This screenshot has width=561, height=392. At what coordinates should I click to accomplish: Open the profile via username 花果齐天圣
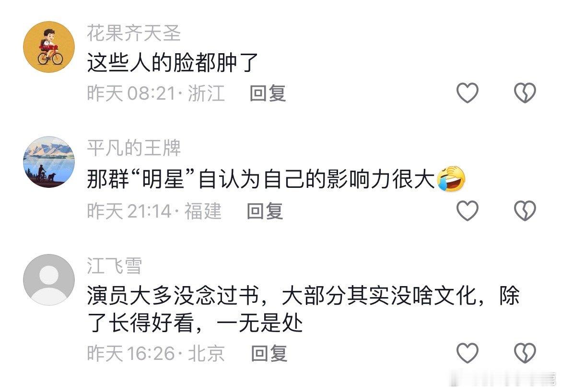pyautogui.click(x=134, y=33)
